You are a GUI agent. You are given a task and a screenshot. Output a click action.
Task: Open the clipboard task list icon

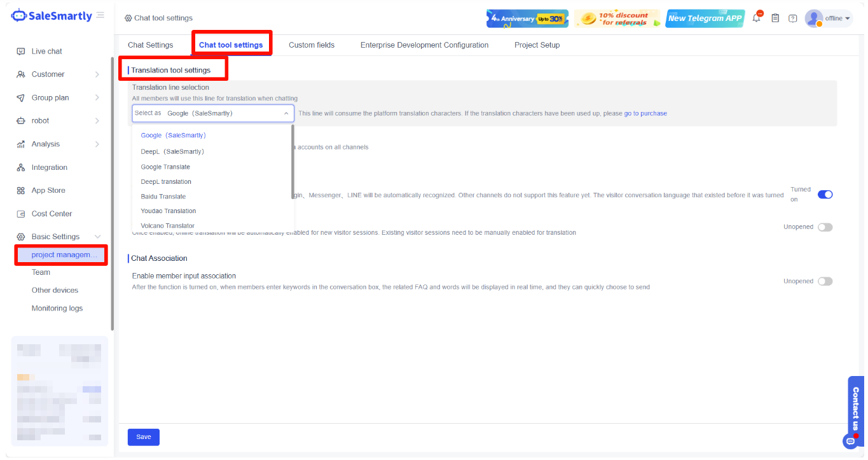tap(775, 18)
